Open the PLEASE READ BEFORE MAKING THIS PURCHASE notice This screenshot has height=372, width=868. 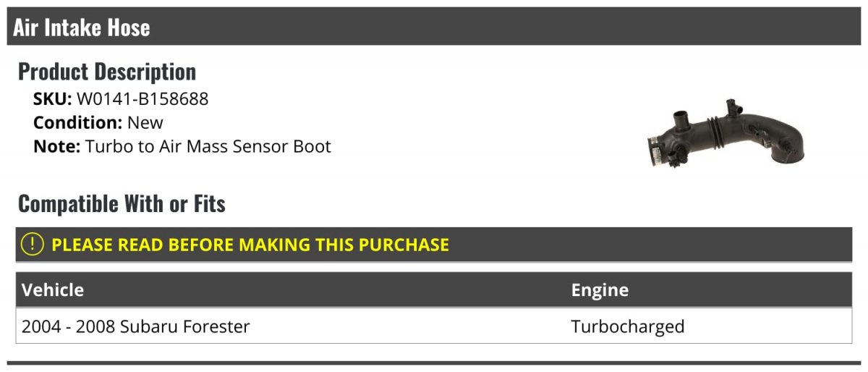(250, 245)
